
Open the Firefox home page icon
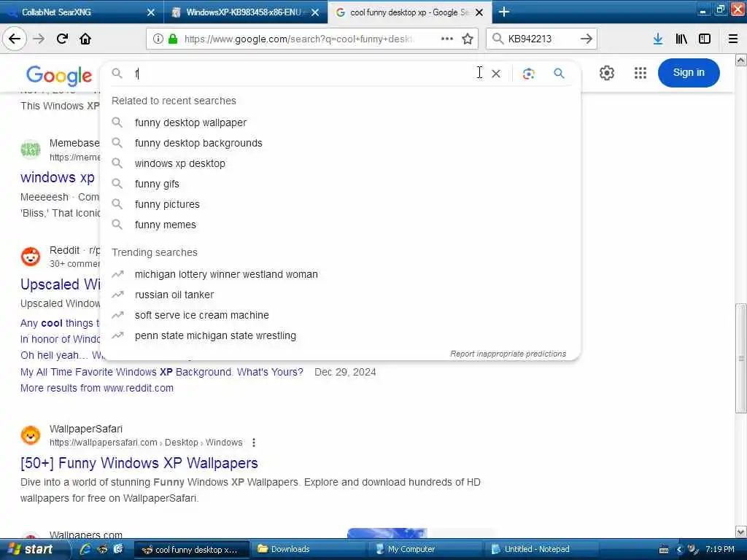85,39
